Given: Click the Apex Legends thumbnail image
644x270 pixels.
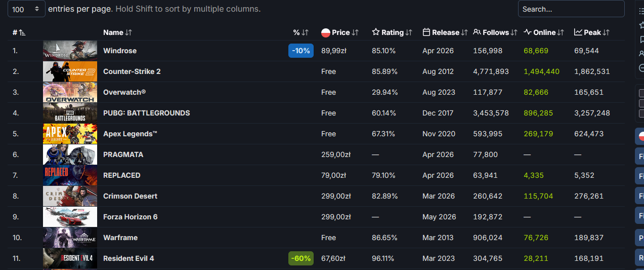Looking at the screenshot, I should 70,134.
